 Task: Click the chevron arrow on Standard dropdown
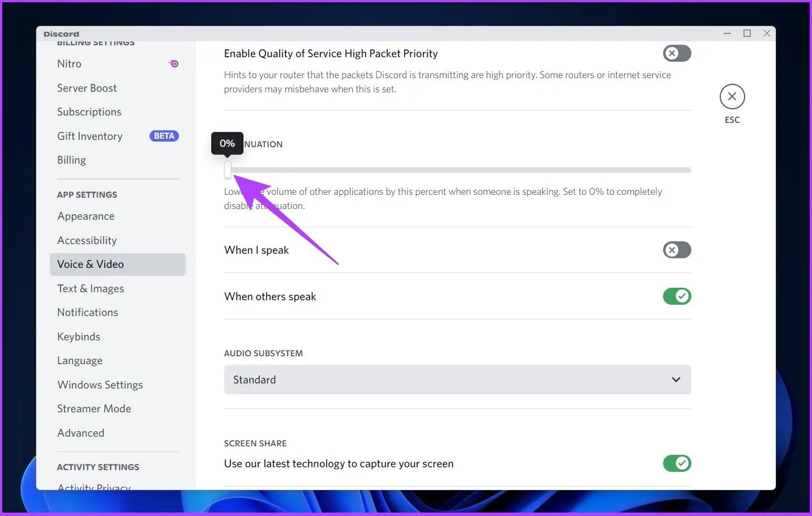(x=676, y=379)
